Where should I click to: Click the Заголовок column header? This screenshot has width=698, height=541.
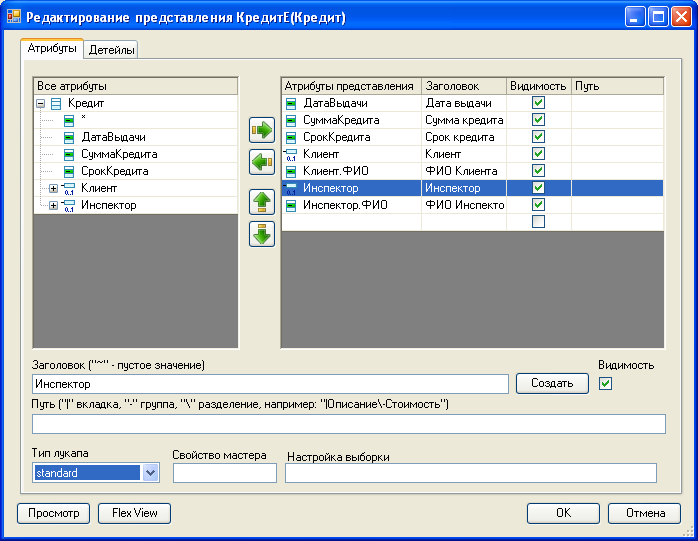464,86
